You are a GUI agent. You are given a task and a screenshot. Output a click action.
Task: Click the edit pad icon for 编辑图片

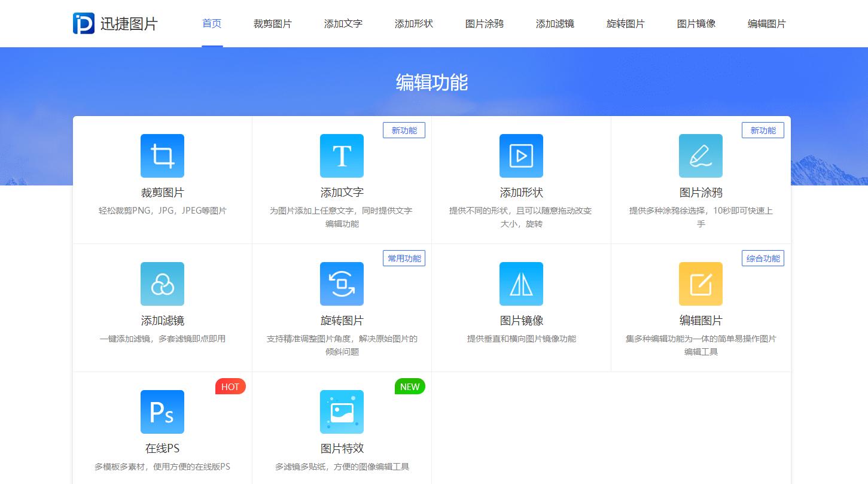point(701,284)
